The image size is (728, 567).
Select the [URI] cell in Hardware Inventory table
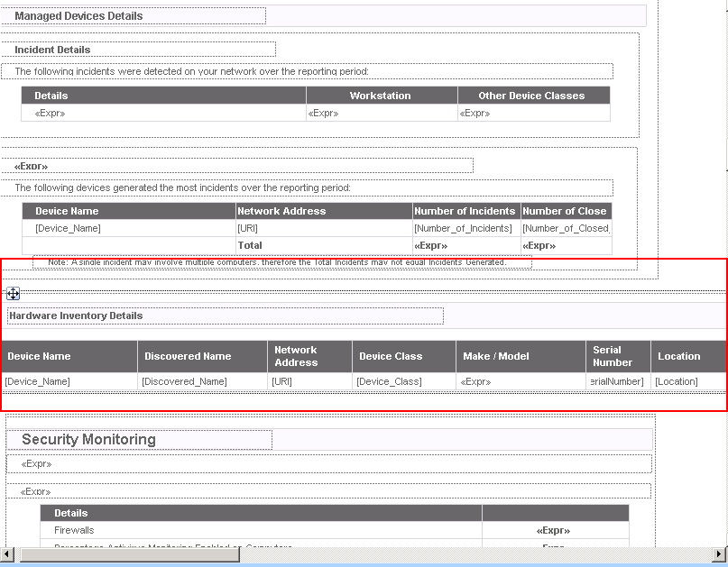pos(309,381)
